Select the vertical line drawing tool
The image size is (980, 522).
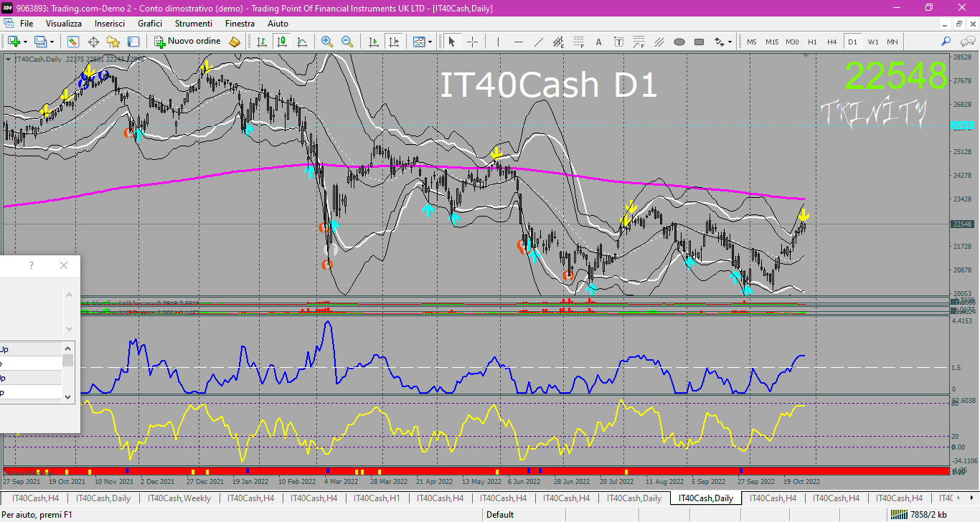[498, 42]
